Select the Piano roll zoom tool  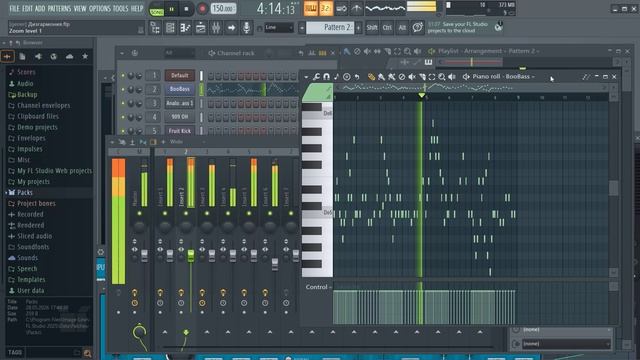(442, 77)
